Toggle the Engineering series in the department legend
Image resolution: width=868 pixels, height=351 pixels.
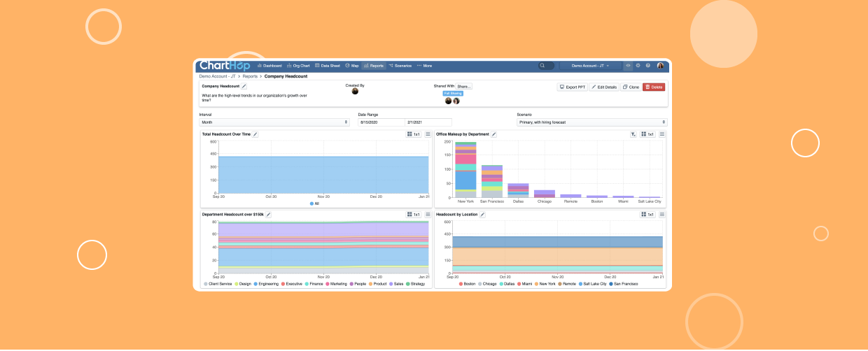267,284
